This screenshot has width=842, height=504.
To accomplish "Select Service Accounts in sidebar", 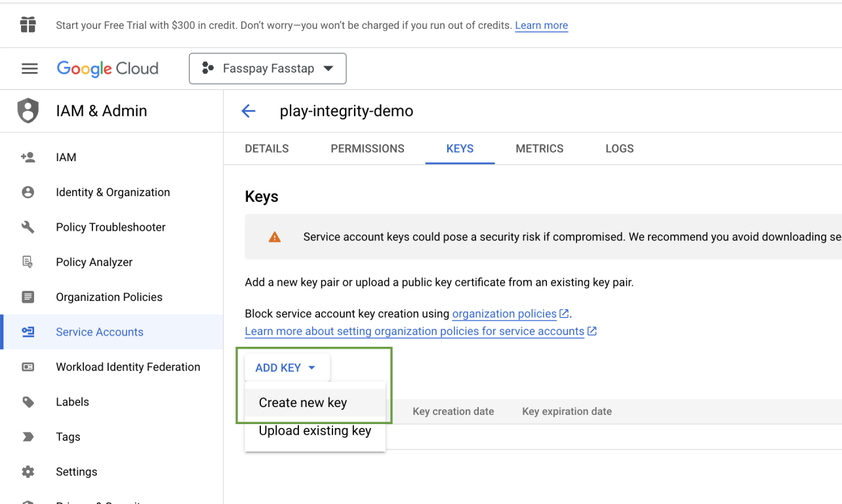I will click(x=111, y=332).
